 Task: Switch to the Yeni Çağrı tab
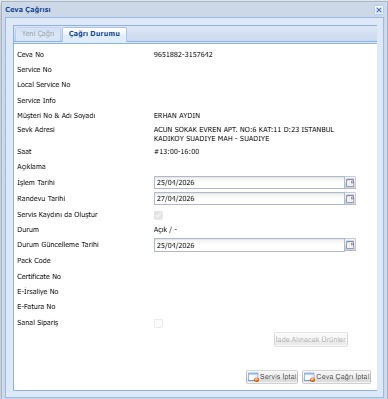[x=38, y=34]
